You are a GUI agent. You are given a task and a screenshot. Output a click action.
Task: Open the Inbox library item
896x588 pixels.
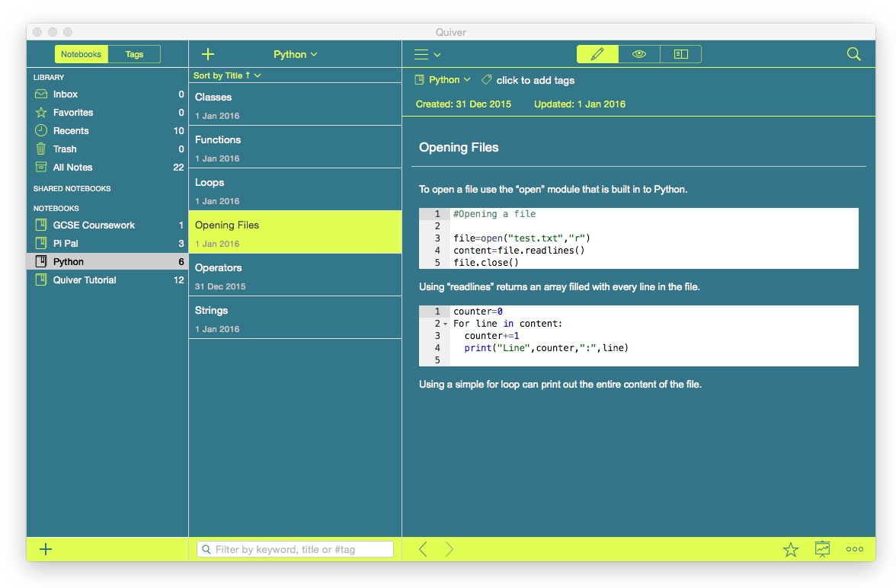pyautogui.click(x=108, y=94)
